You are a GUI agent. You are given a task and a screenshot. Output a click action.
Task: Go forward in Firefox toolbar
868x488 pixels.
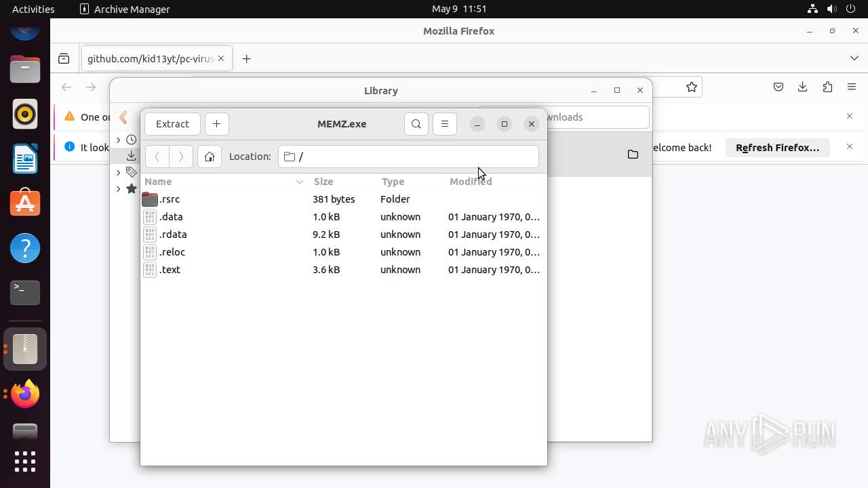pos(91,87)
